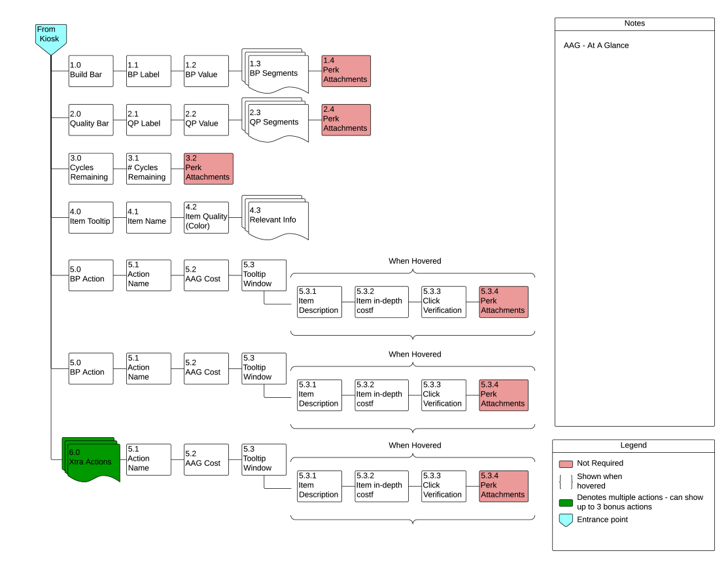The height and width of the screenshot is (568, 728).
Task: Click the 4.3 Relevant Info stacked document
Action: 274,221
